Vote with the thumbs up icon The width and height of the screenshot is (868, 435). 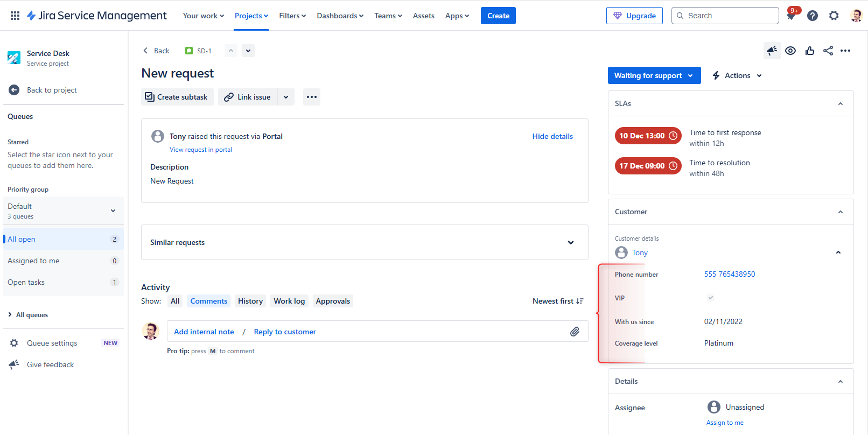pyautogui.click(x=809, y=51)
